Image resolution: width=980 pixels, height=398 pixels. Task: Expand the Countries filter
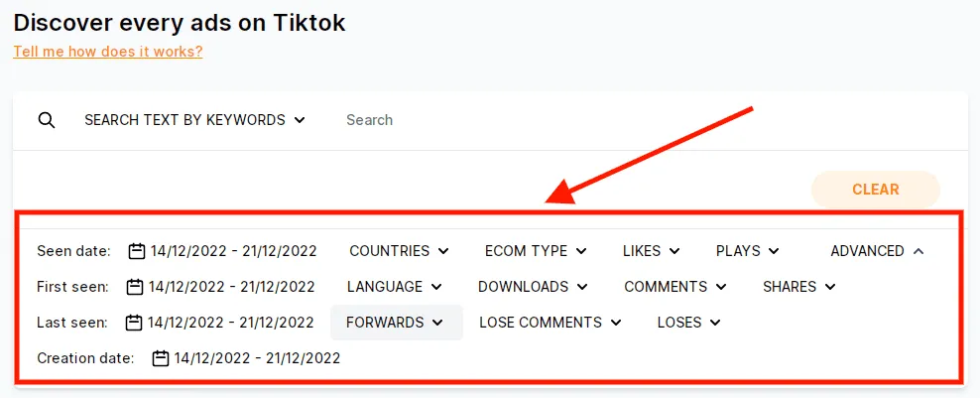(399, 251)
